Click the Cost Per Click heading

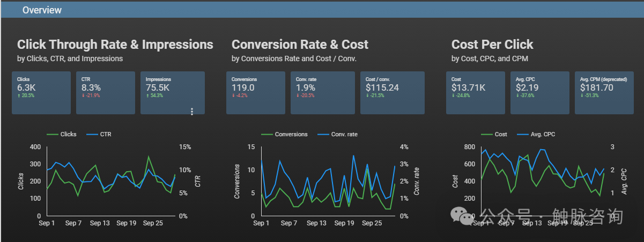point(492,45)
